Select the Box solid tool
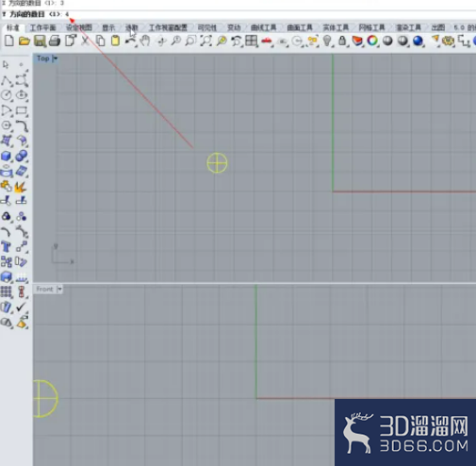Image resolution: width=476 pixels, height=466 pixels. point(7,156)
